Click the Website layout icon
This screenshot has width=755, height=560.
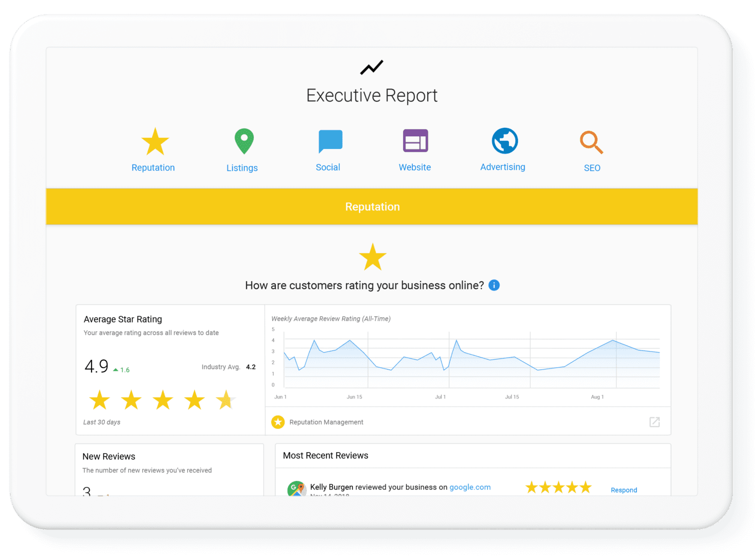[415, 141]
